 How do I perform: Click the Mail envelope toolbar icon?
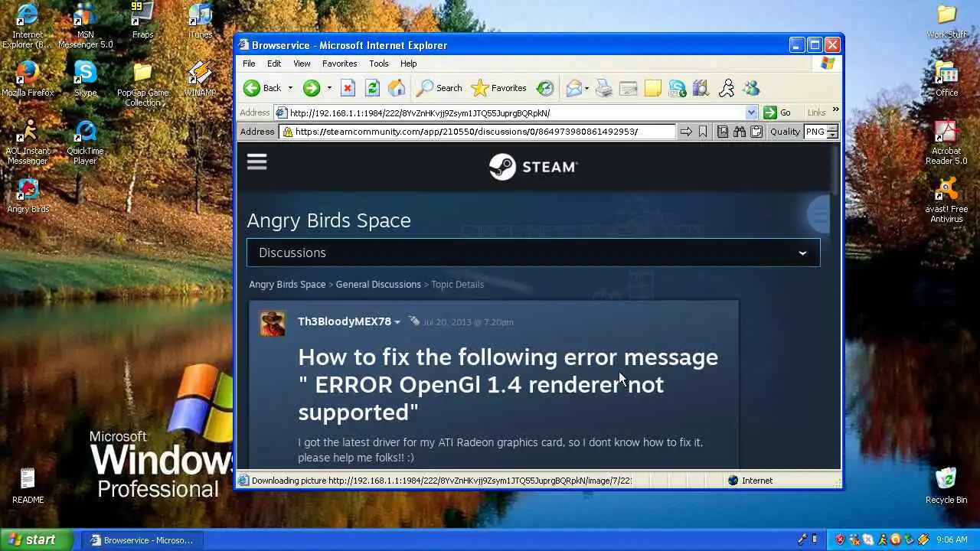573,88
